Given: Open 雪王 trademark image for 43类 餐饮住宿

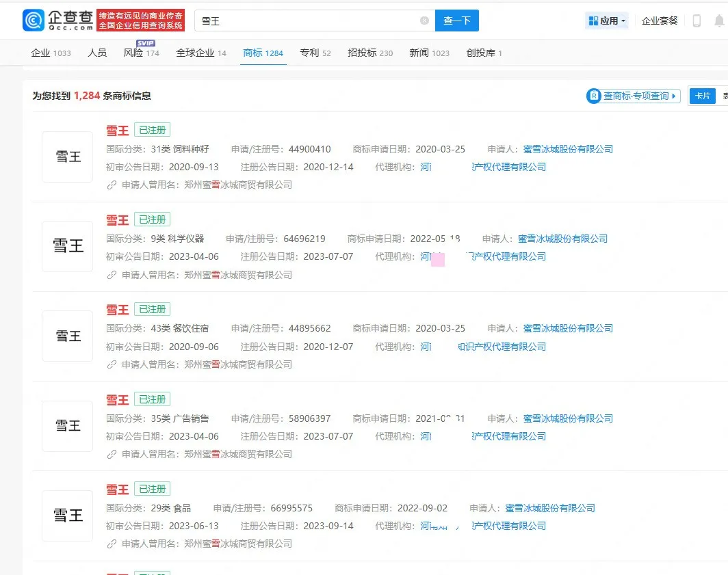Looking at the screenshot, I should pyautogui.click(x=67, y=336).
